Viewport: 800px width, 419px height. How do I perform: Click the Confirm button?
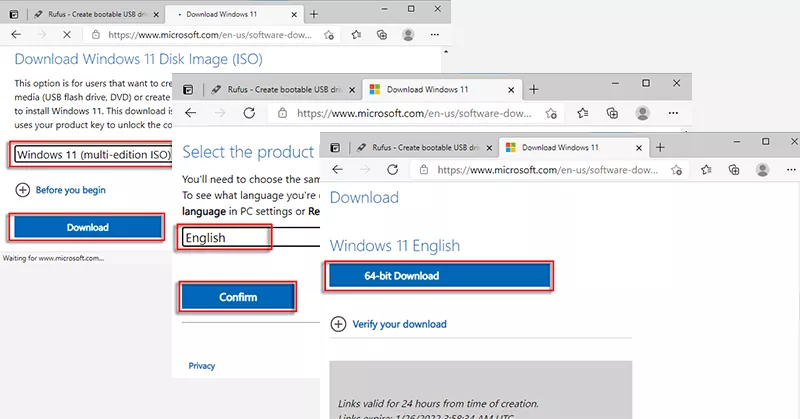(x=237, y=297)
